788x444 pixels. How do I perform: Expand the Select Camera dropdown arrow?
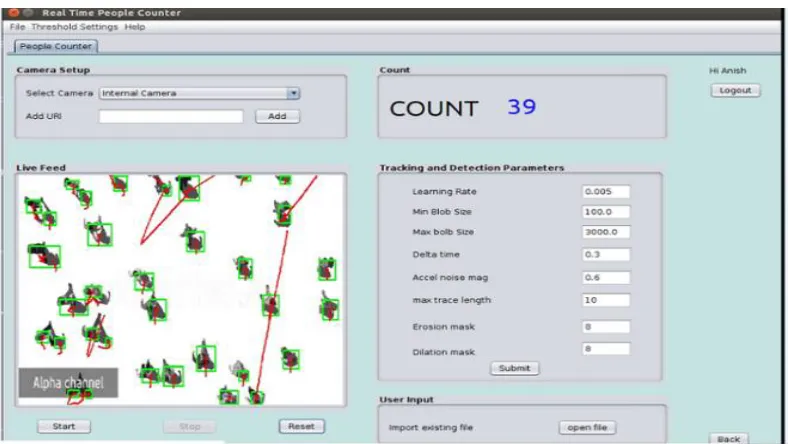click(293, 93)
